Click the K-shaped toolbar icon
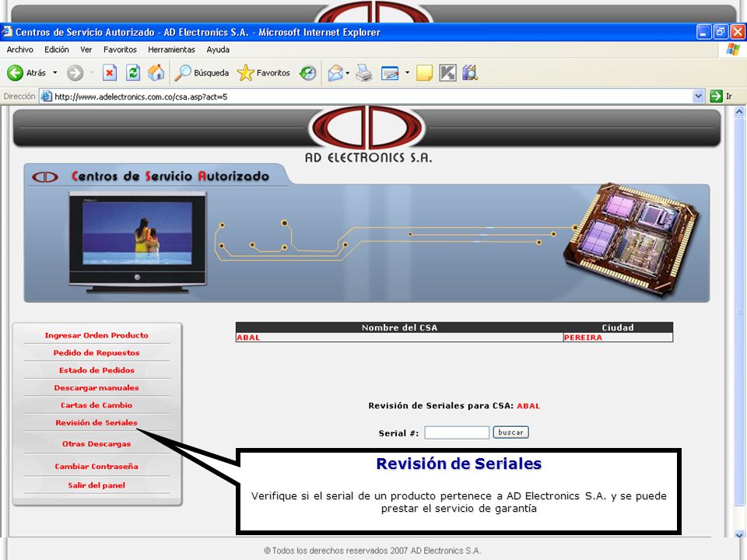747x560 pixels. coord(447,73)
